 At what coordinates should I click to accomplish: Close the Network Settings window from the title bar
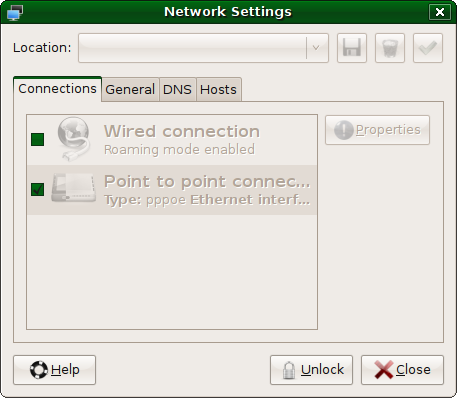(x=440, y=12)
